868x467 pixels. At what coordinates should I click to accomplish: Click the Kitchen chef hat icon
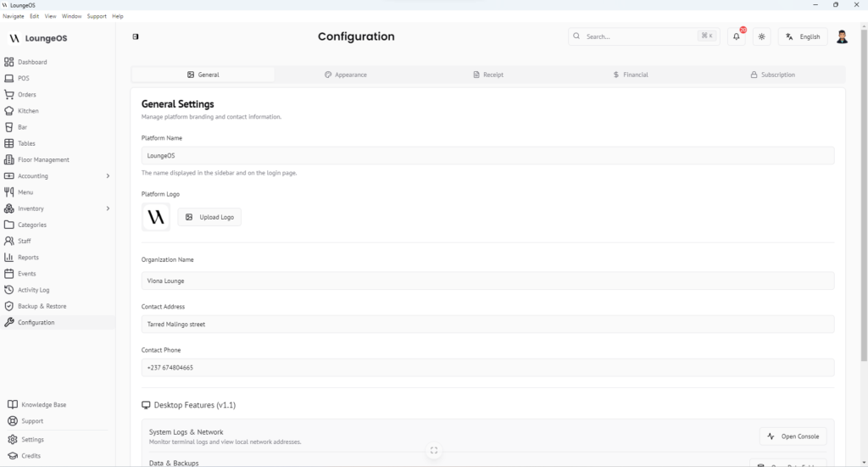(9, 111)
